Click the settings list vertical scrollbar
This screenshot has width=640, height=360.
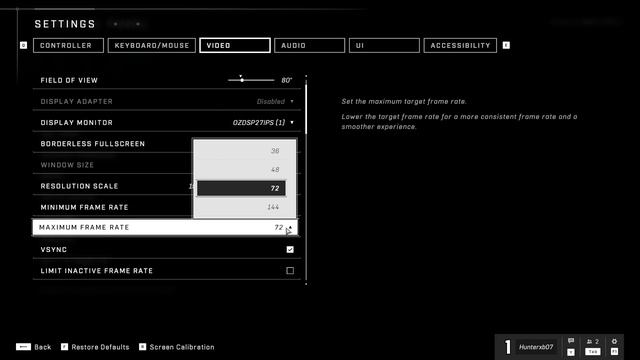(306, 108)
